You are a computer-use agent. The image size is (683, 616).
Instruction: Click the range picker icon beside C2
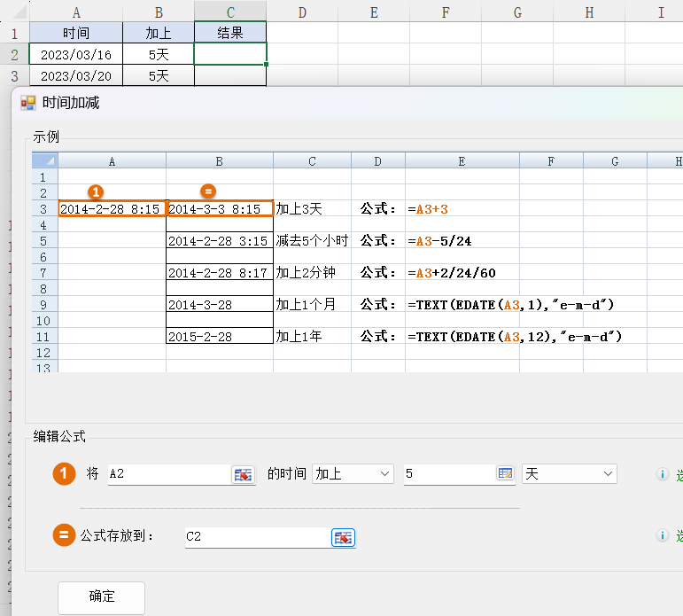tap(343, 537)
